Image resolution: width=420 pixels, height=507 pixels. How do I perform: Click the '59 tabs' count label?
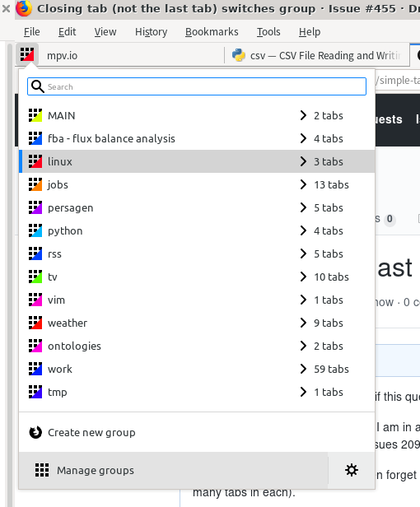coord(331,369)
